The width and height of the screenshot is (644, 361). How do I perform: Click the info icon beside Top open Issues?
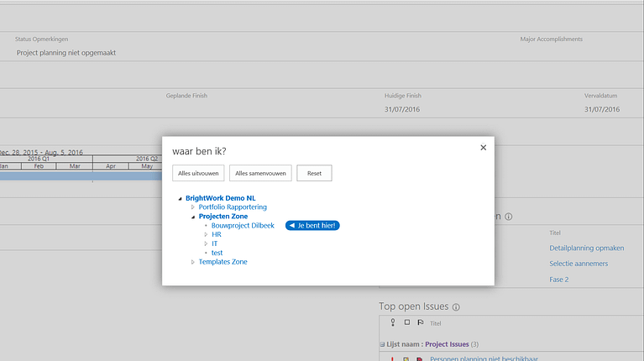point(456,306)
